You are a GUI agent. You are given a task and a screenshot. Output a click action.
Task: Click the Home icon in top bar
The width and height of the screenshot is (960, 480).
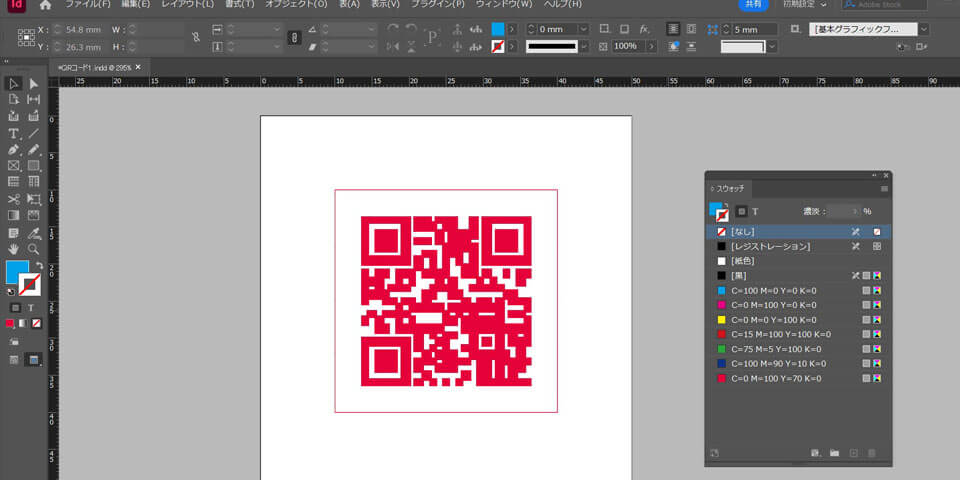coord(45,5)
